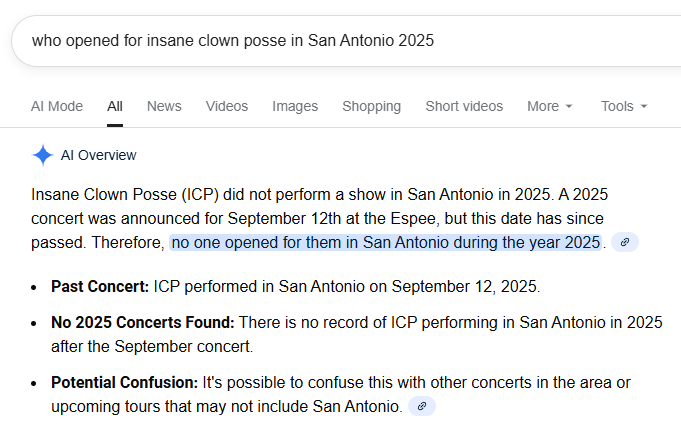View the Short videos tab
Viewport: 681px width, 447px height.
(x=464, y=106)
